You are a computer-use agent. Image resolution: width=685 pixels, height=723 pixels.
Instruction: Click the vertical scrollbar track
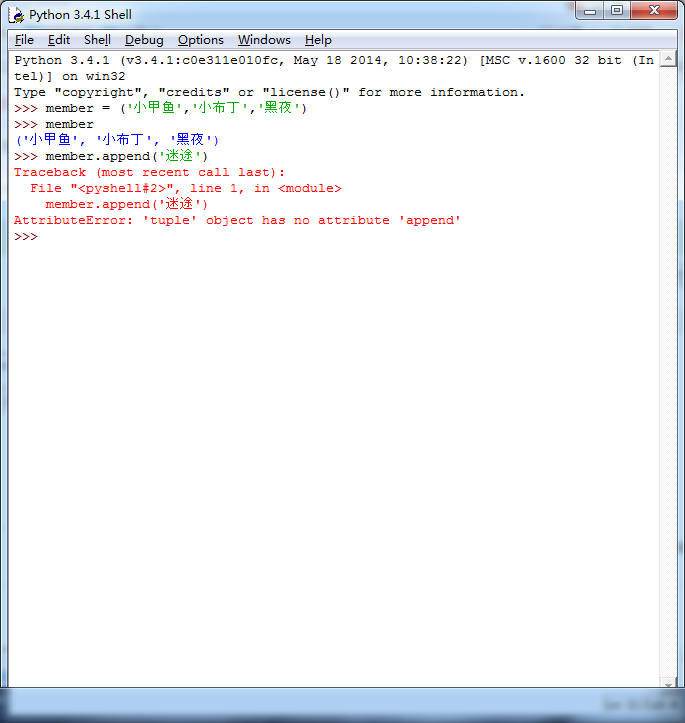(x=668, y=373)
